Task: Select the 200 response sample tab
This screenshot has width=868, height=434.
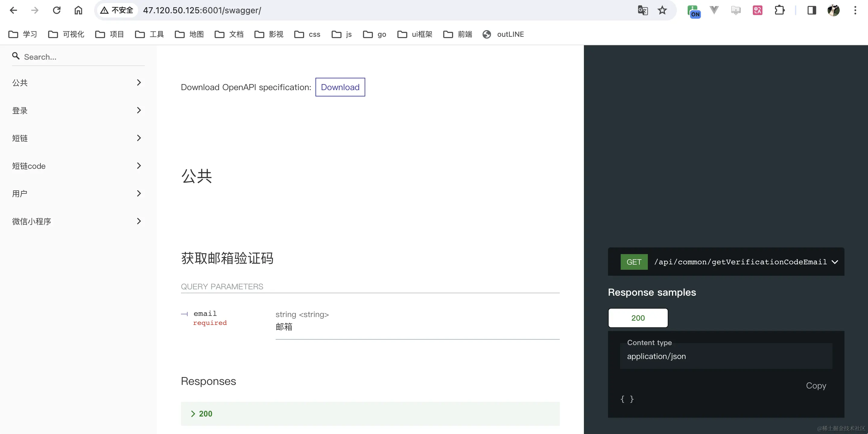Action: coord(638,318)
